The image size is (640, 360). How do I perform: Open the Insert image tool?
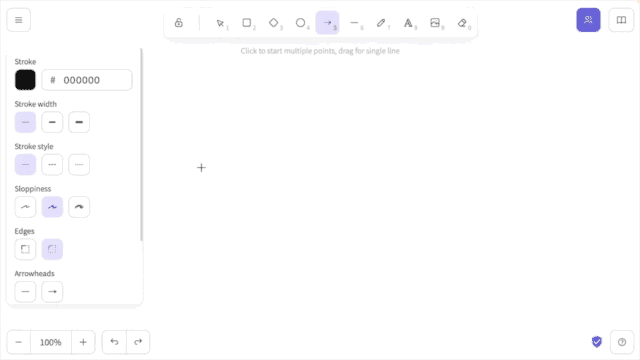tap(435, 23)
